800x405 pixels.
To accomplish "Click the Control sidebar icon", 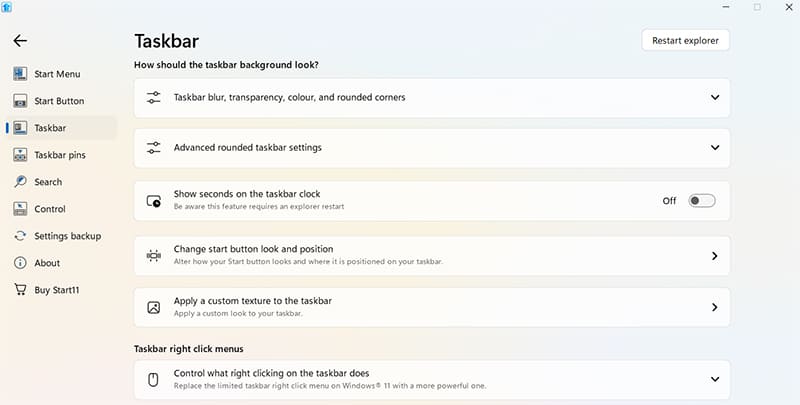I will point(20,209).
